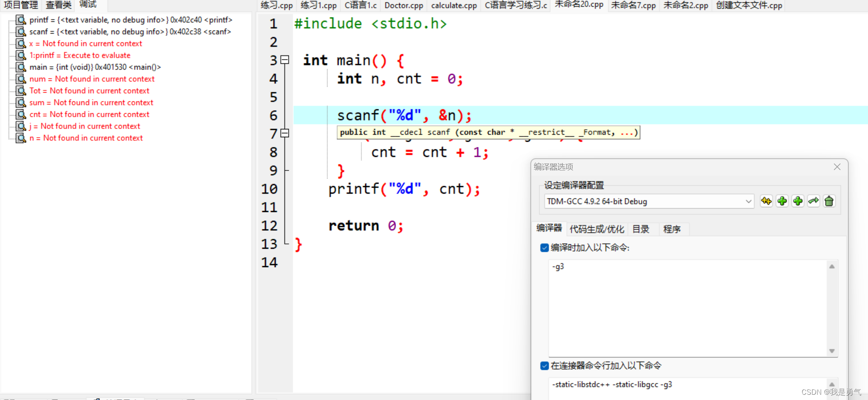Switch to the calculate.cpp file tab

coord(454,5)
